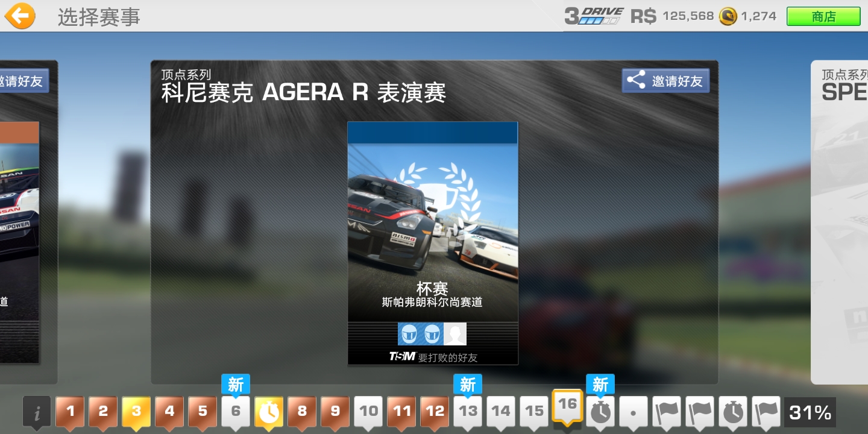Select the dot event marker
Image resolution: width=868 pixels, height=434 pixels.
click(x=634, y=413)
